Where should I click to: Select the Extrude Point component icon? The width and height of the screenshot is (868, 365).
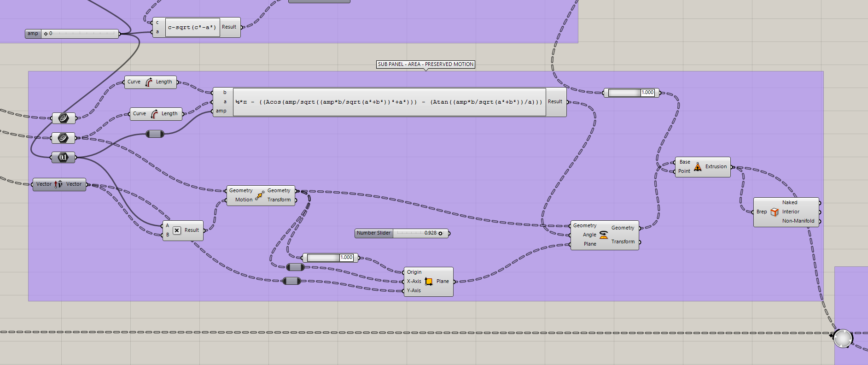698,167
